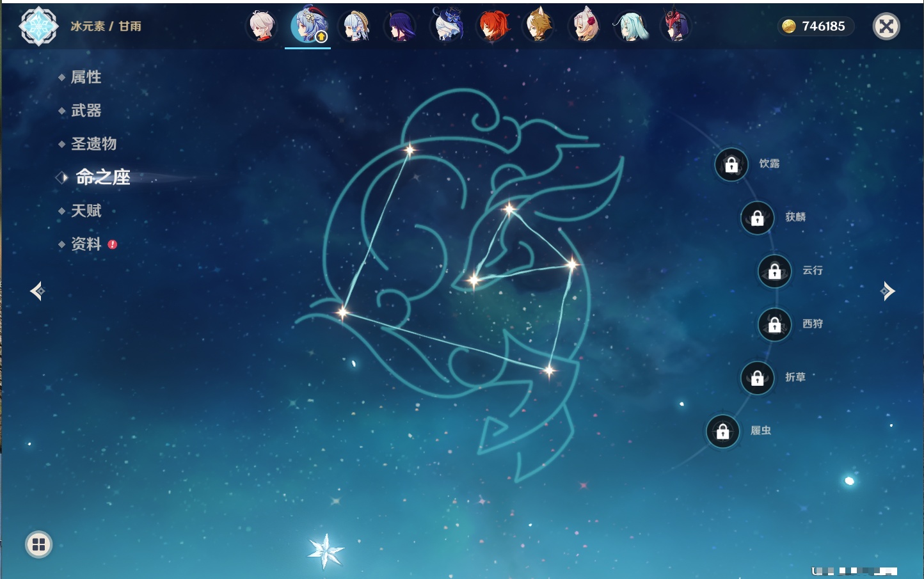924x579 pixels.
Task: Click the yellow upgrade arrow badge on Ganyu
Action: pyautogui.click(x=322, y=37)
